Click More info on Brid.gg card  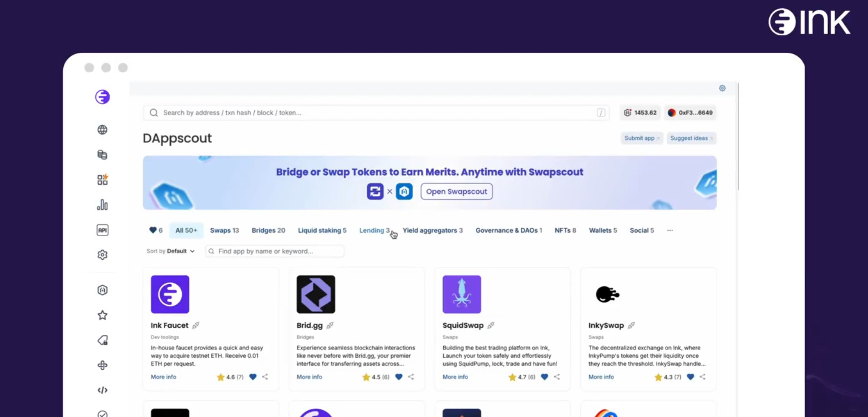click(309, 377)
